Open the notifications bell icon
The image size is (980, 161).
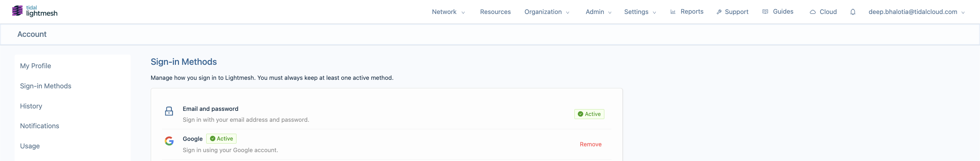(852, 12)
